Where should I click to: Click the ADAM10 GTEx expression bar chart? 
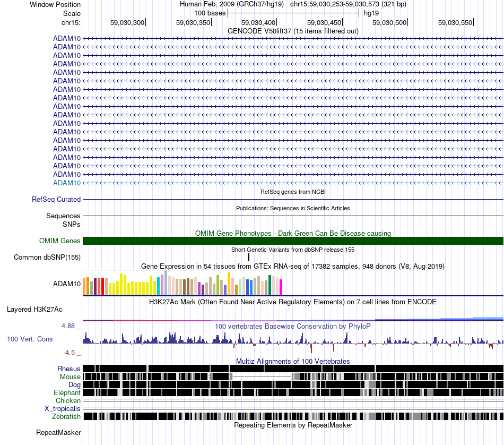pyautogui.click(x=183, y=283)
